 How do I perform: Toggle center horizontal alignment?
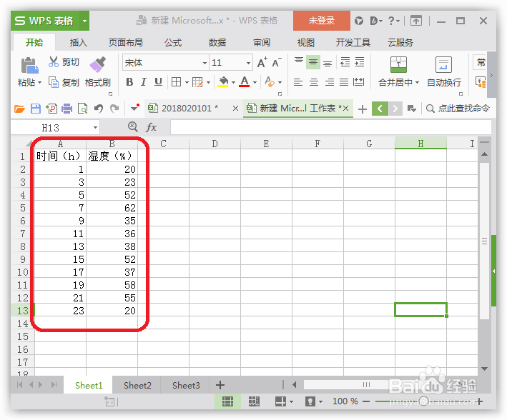pos(314,82)
